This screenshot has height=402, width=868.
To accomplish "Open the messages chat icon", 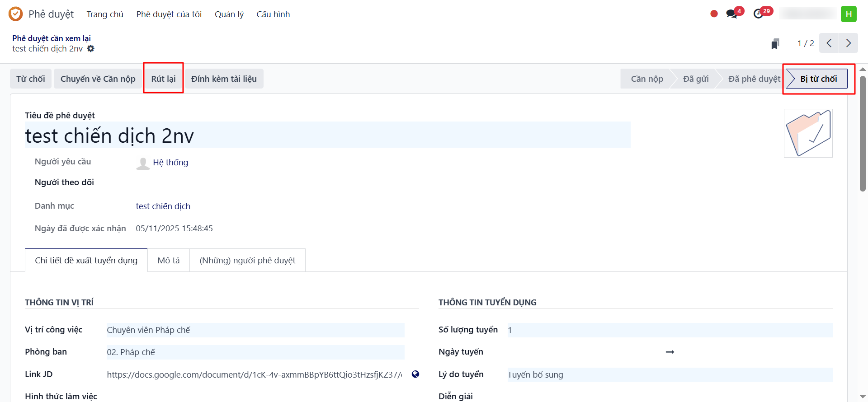I will [x=731, y=14].
